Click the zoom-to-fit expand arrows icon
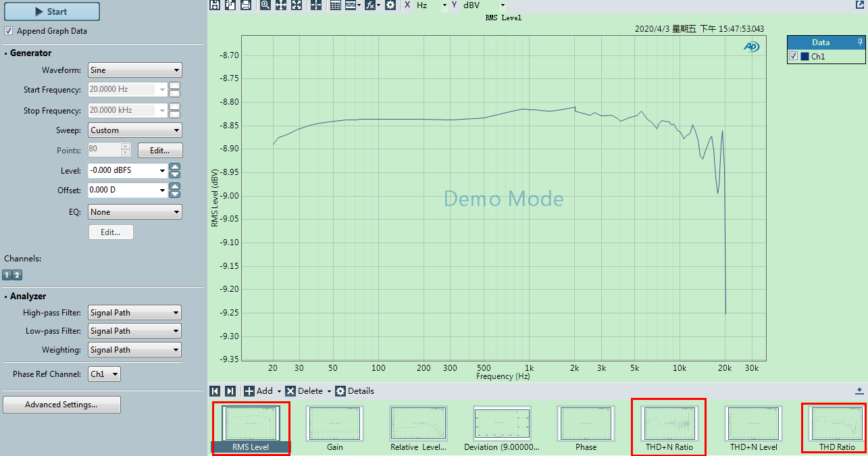Screen dimensions: 868x456 click(296, 5)
